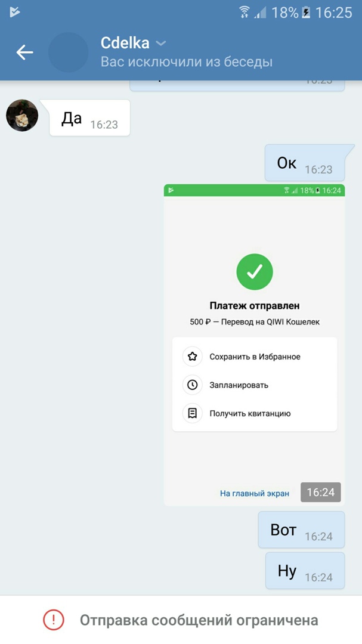Tap the На главный экран link

pyautogui.click(x=255, y=493)
